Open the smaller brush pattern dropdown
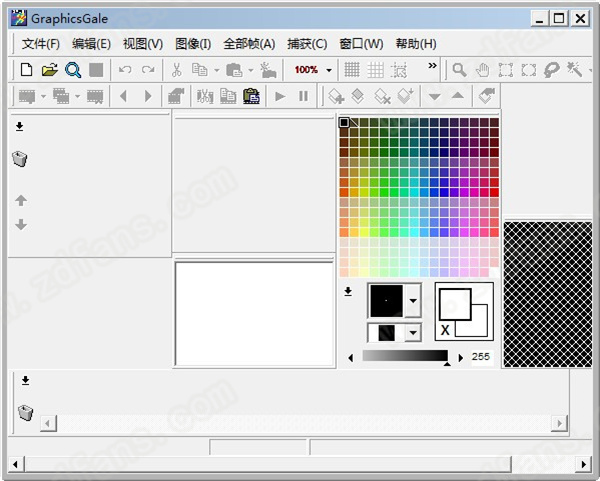600x481 pixels. click(413, 333)
